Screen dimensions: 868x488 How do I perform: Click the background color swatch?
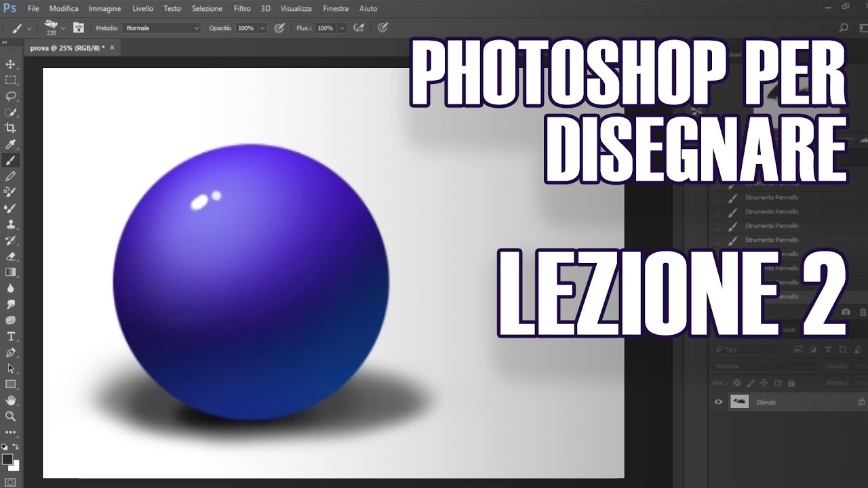tap(15, 466)
